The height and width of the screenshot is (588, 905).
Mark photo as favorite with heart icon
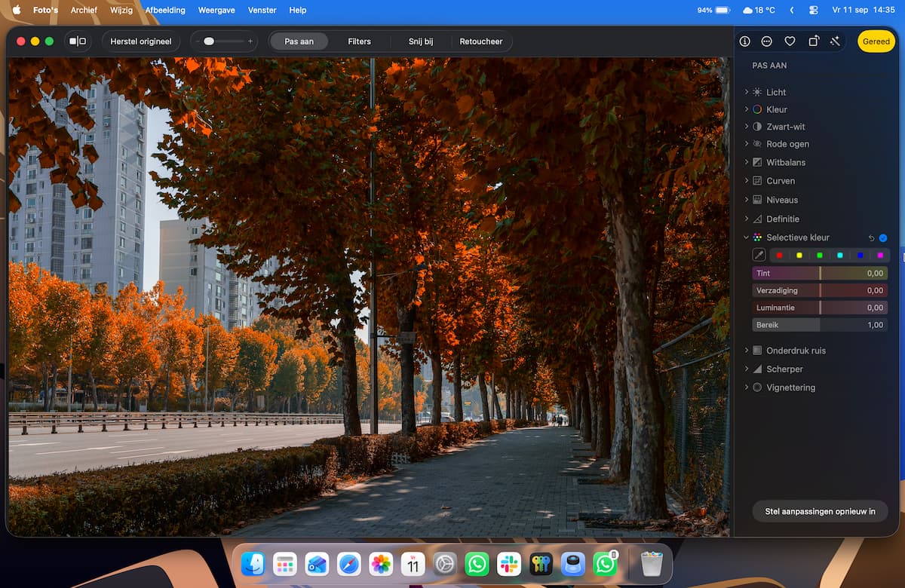(x=790, y=41)
